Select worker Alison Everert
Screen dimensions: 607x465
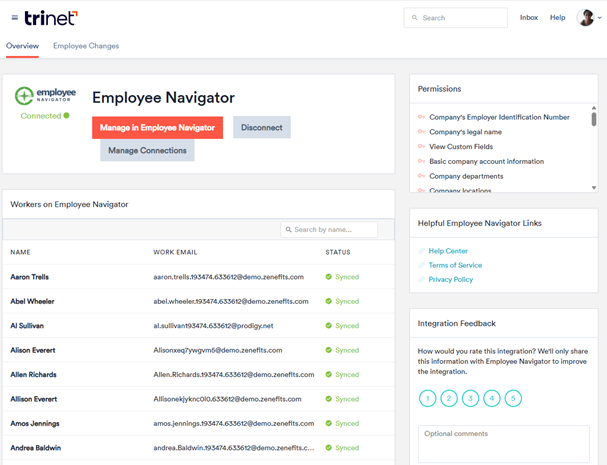coord(33,350)
